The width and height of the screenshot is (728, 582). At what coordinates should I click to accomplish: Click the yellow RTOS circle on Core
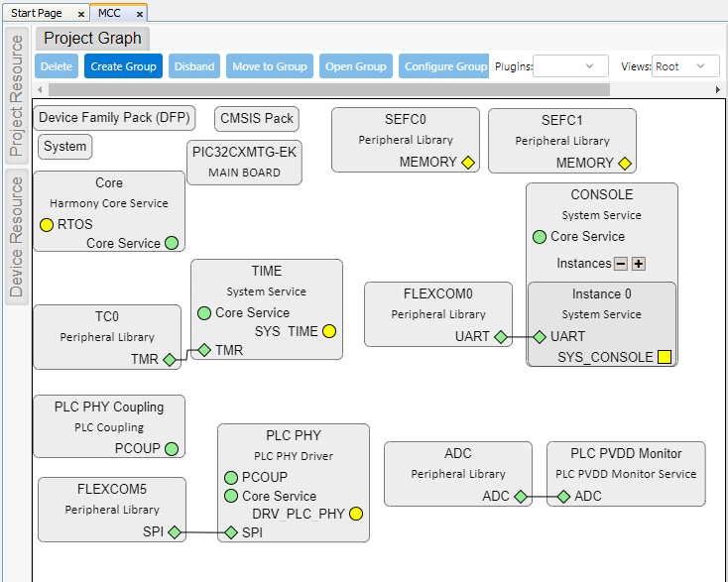47,225
